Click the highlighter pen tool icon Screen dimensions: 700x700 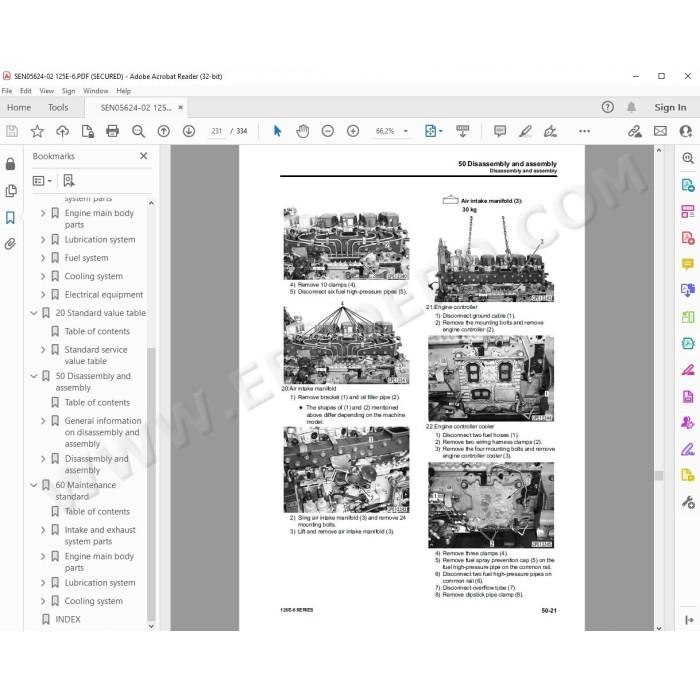(x=525, y=131)
